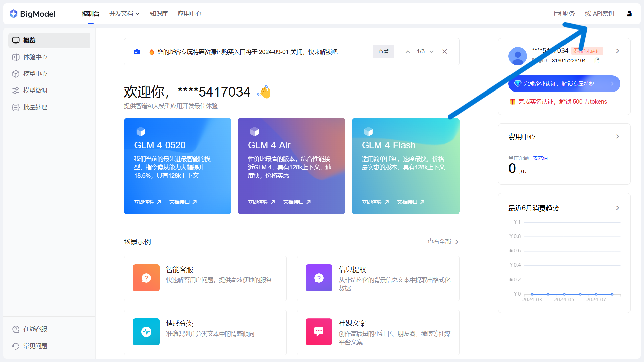Click the teal 情感分类 pulse icon
The height and width of the screenshot is (362, 644).
(x=146, y=332)
